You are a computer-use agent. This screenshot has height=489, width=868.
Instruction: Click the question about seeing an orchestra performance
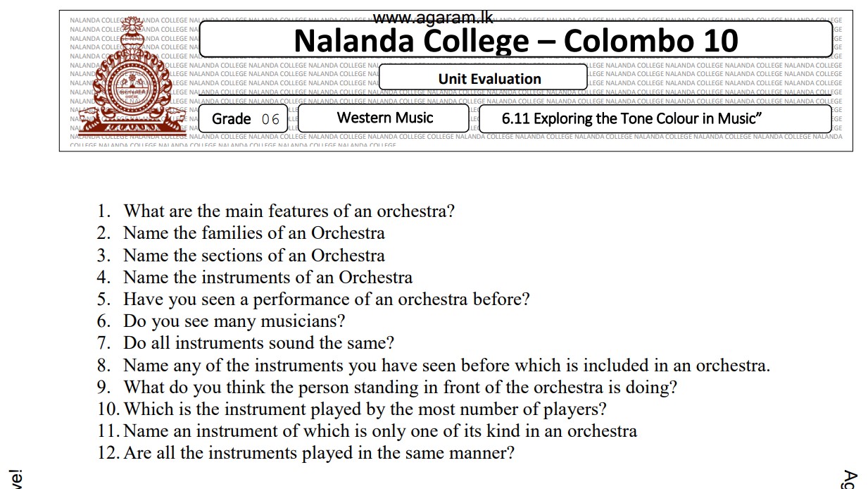pos(326,299)
